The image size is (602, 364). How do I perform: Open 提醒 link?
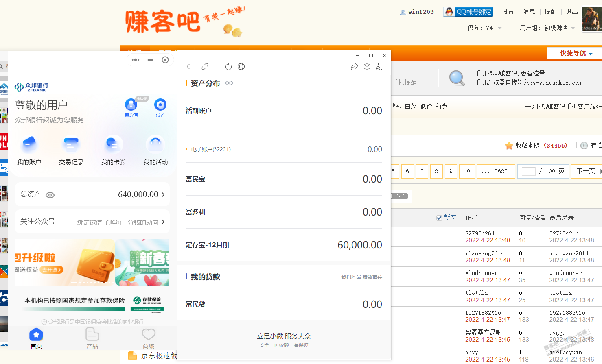[550, 12]
